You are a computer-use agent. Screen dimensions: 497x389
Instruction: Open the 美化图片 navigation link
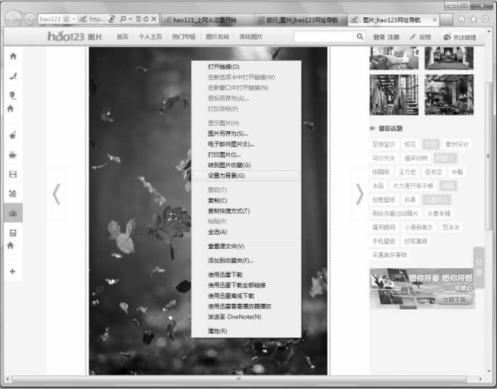point(251,37)
